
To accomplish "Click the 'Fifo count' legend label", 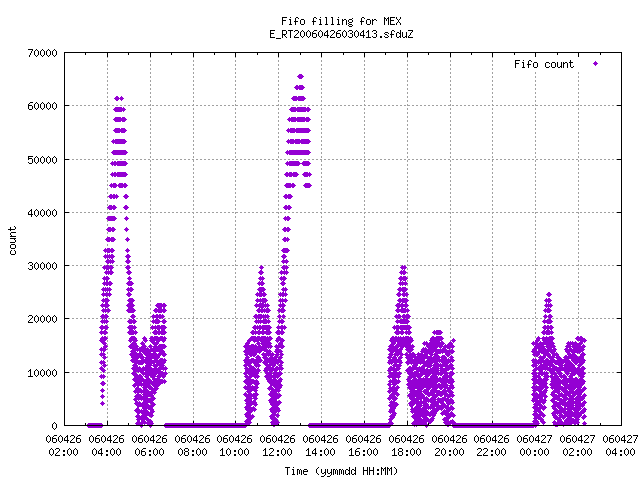I will 544,64.
